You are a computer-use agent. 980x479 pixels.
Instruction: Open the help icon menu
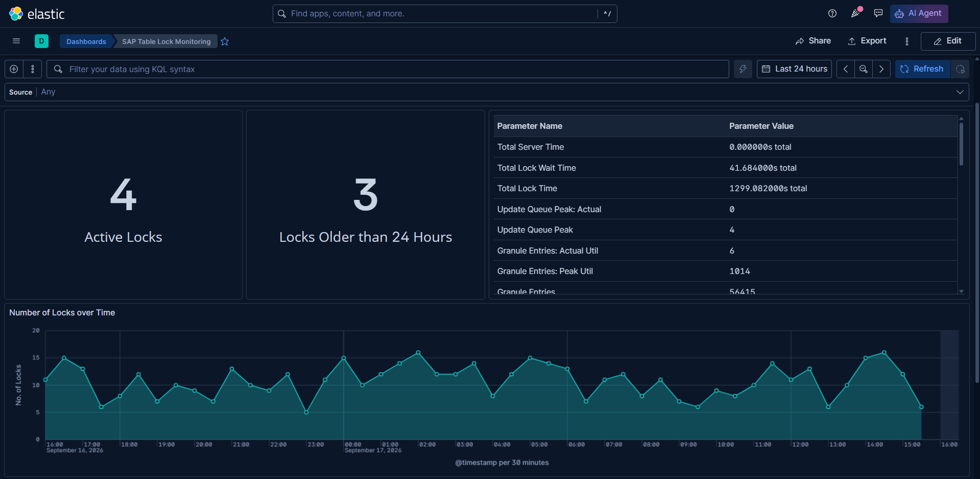[832, 13]
